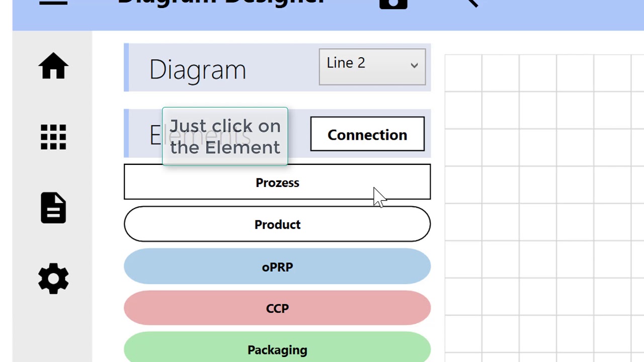Click the Diagram section header
The width and height of the screenshot is (644, 362).
point(198,69)
